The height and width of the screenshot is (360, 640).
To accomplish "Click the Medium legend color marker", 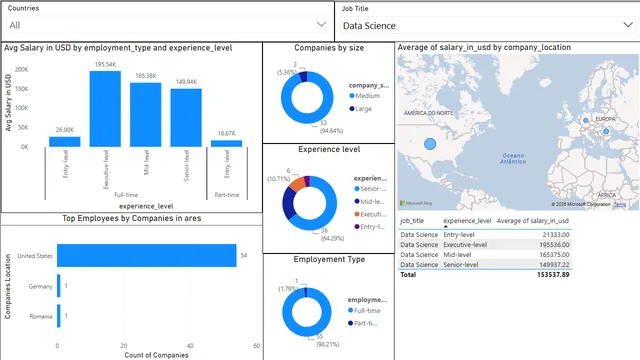I will (352, 96).
